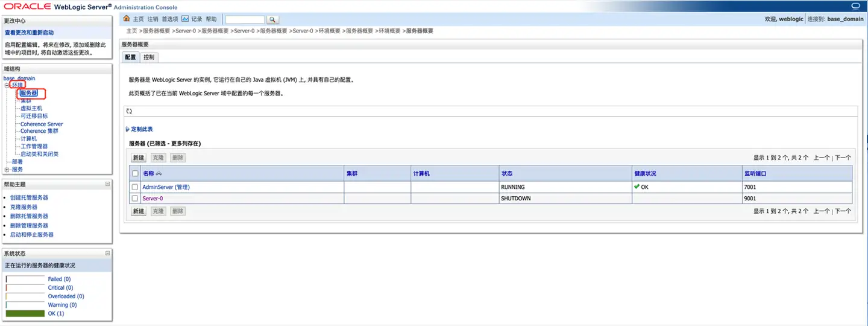Expand the 服务 tree node

click(x=7, y=170)
